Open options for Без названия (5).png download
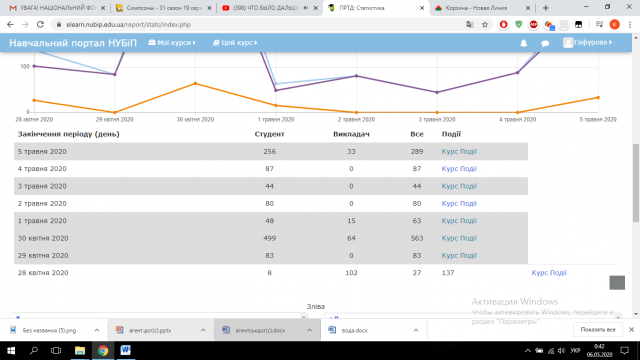 (97, 330)
